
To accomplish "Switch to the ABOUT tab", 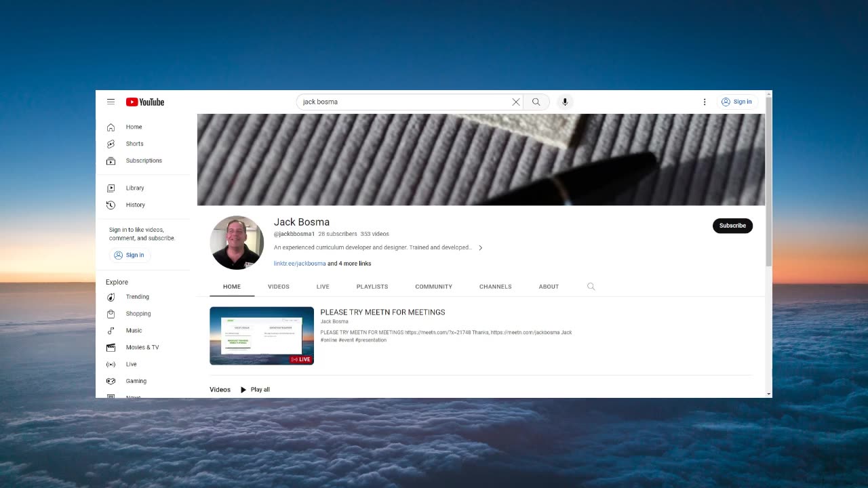I will point(549,287).
